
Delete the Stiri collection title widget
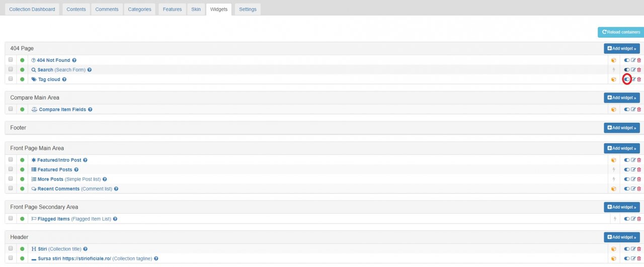point(639,249)
